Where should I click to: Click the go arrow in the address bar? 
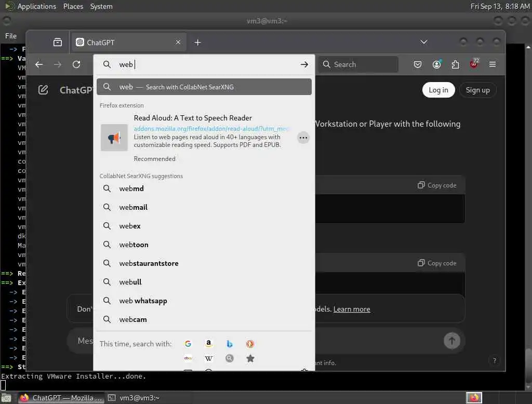pyautogui.click(x=304, y=64)
